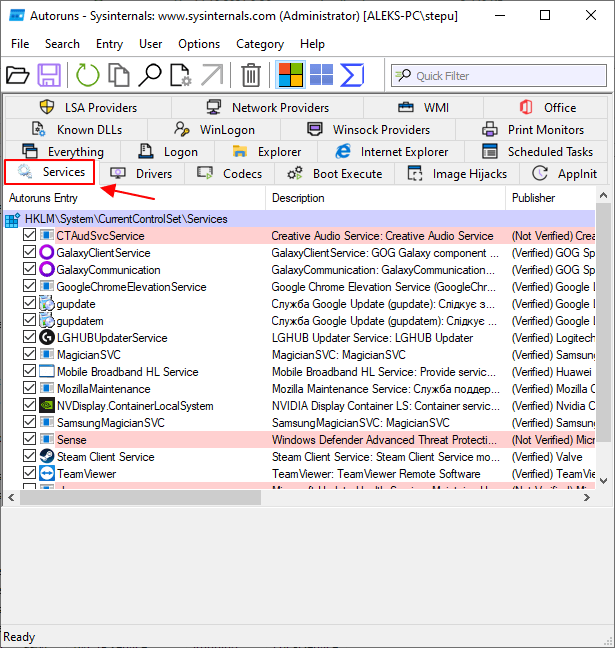The width and height of the screenshot is (615, 648).
Task: Switch to the AppInit tab
Action: 564,174
